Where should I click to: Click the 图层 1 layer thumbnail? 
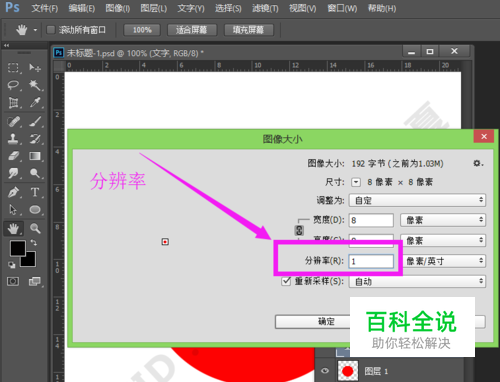(x=348, y=371)
